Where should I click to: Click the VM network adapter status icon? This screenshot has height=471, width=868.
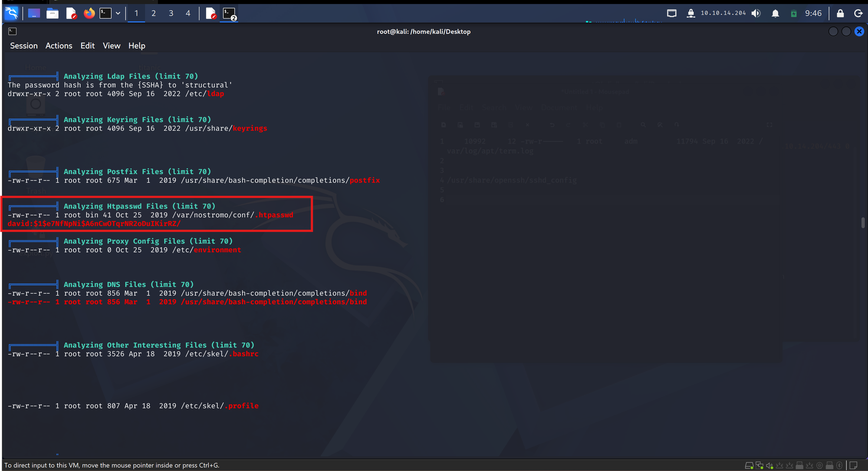(759, 465)
